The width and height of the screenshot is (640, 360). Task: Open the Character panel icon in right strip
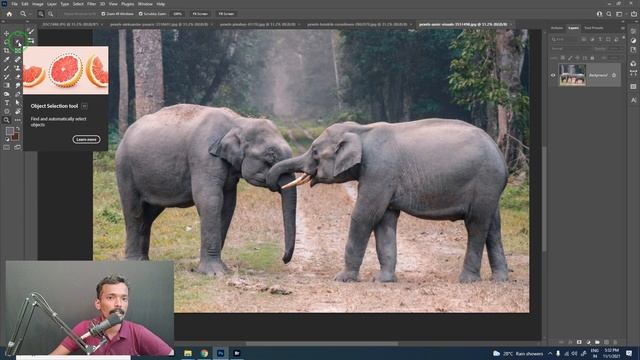(633, 100)
